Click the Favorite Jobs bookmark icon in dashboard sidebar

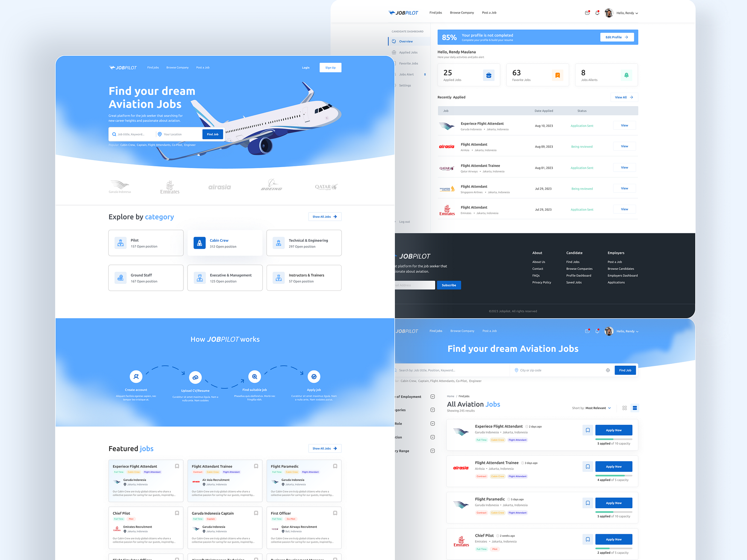tap(394, 63)
